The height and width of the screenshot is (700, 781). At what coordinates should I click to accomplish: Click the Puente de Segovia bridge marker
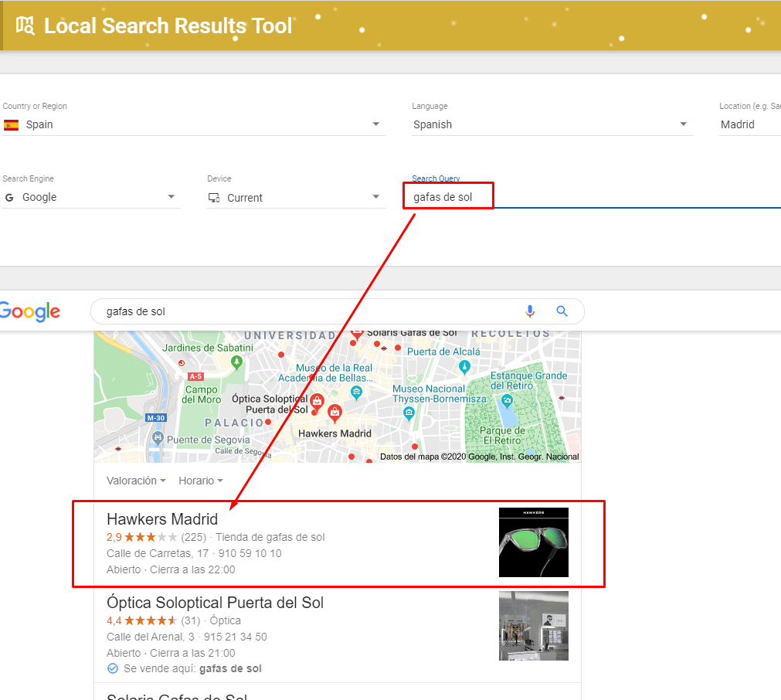[158, 438]
